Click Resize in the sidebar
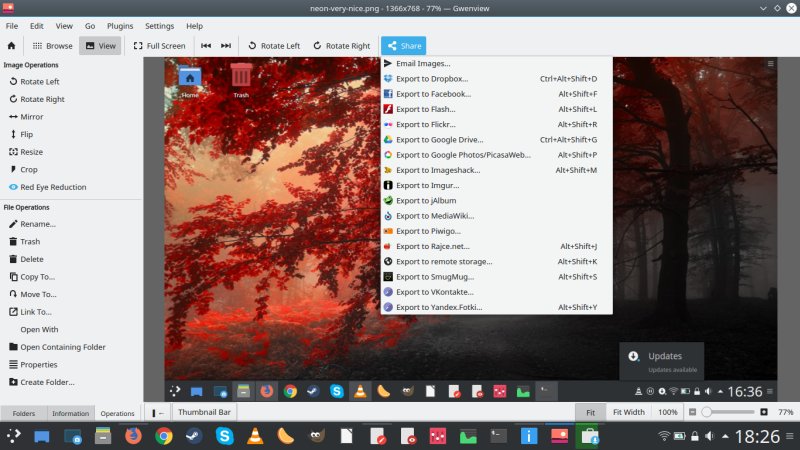This screenshot has width=800, height=450. 26,152
